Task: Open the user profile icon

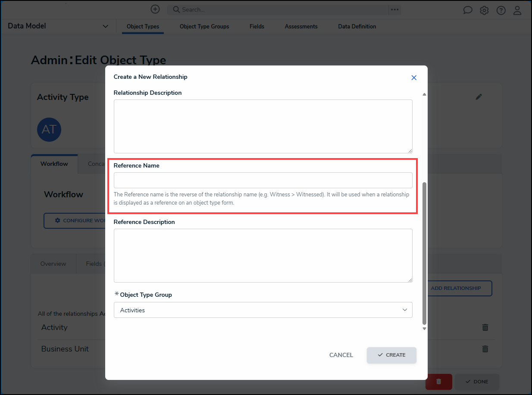Action: (518, 10)
